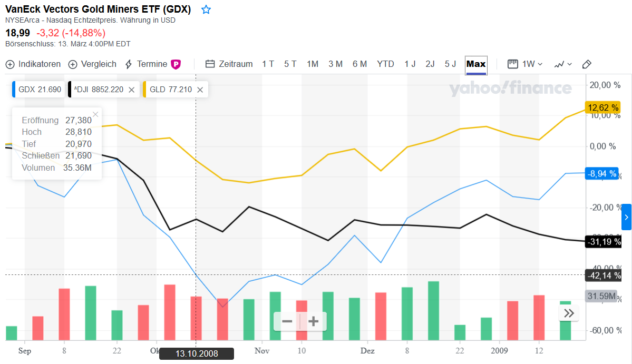Zoom out chart with minus button
632x364 pixels.
287,321
